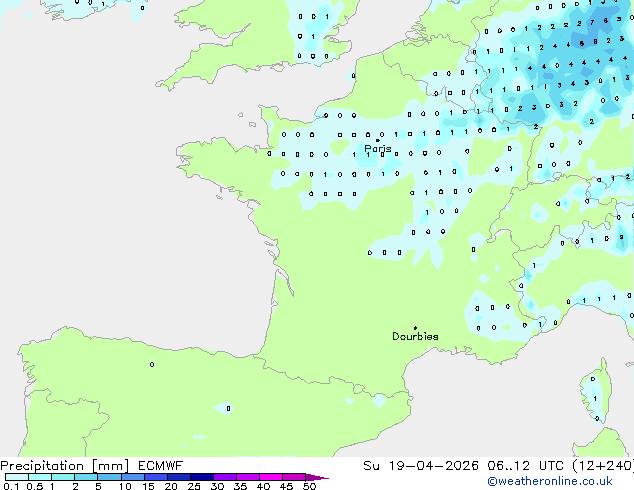This screenshot has height=490, width=634.
Task: Click the above-50 mm legend arrow tip
Action: (317, 477)
